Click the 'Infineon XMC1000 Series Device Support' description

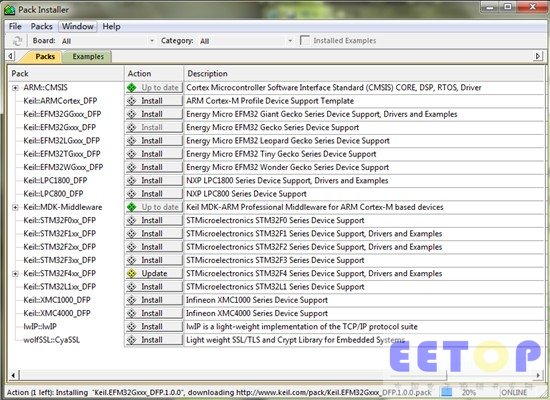257,300
